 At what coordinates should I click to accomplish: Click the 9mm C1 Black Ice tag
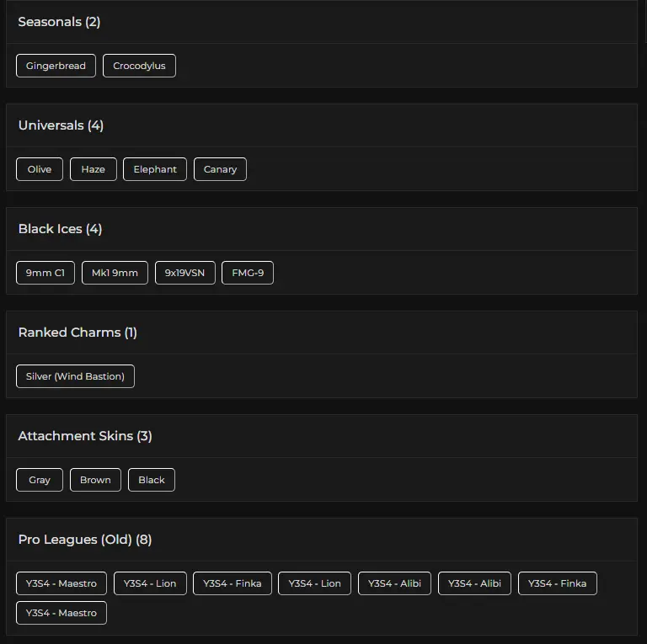click(x=45, y=273)
